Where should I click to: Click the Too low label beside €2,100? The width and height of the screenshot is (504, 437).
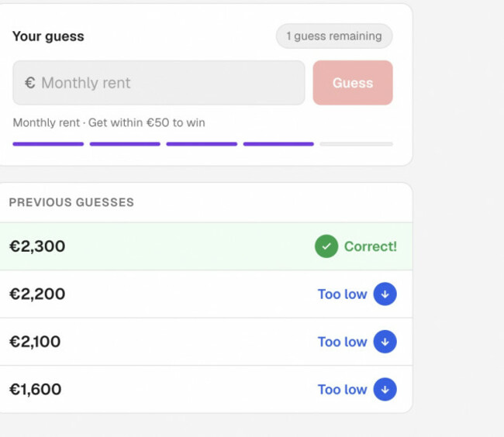[342, 342]
